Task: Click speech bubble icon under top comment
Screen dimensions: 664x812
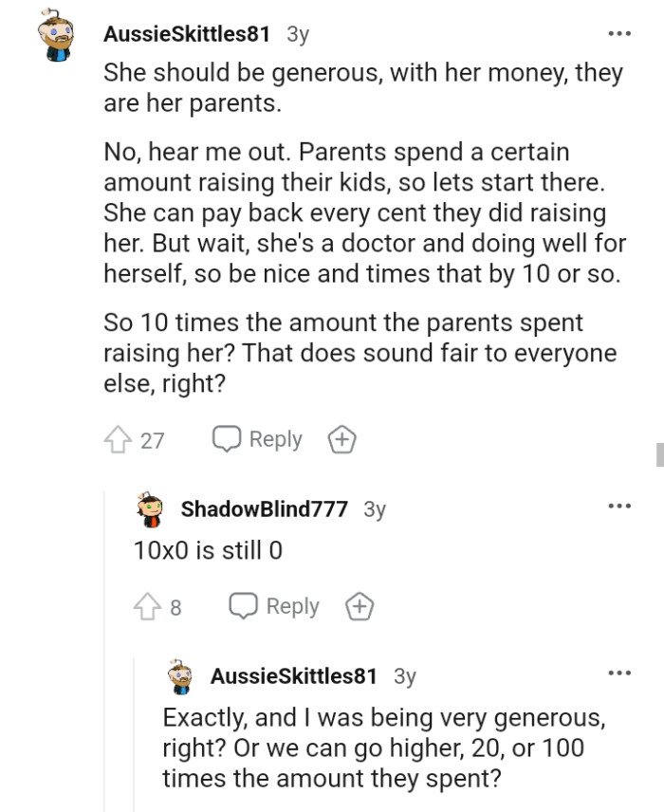Action: 226,440
